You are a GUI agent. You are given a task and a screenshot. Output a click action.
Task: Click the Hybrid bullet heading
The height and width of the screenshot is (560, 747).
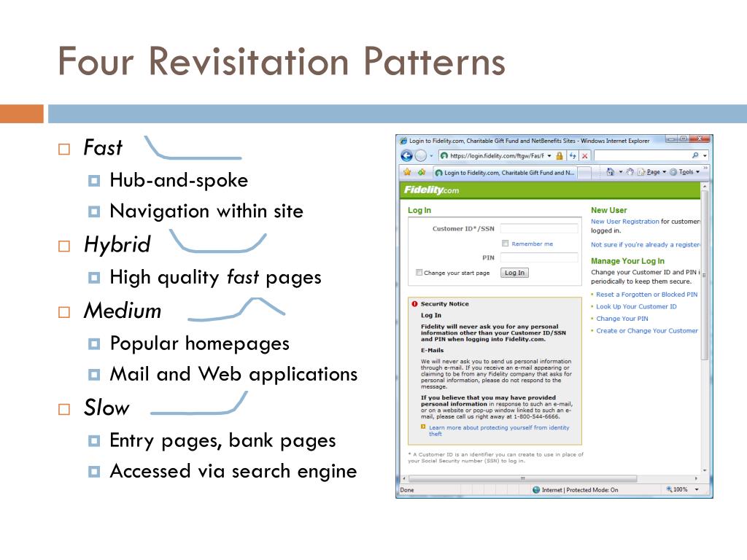[x=117, y=245]
